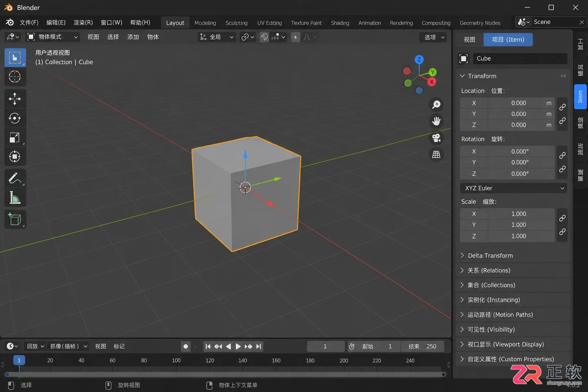588x392 pixels.
Task: Choose the Annotate pencil tool
Action: click(15, 178)
